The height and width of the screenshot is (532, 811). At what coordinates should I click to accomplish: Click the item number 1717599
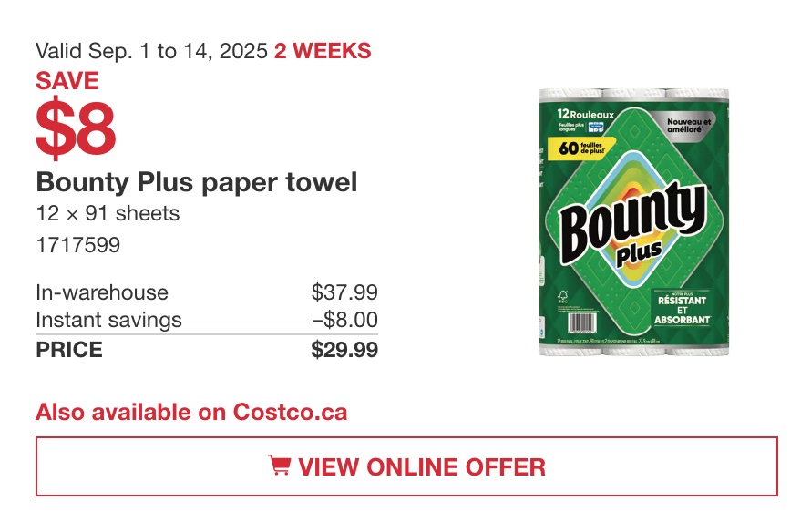pos(78,245)
